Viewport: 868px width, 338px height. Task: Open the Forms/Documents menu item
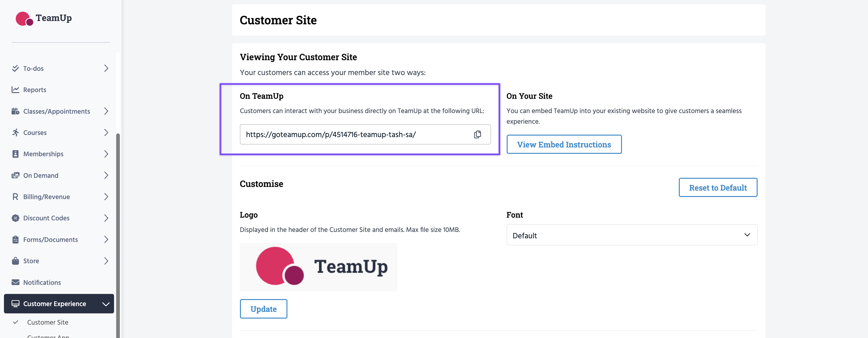click(50, 239)
